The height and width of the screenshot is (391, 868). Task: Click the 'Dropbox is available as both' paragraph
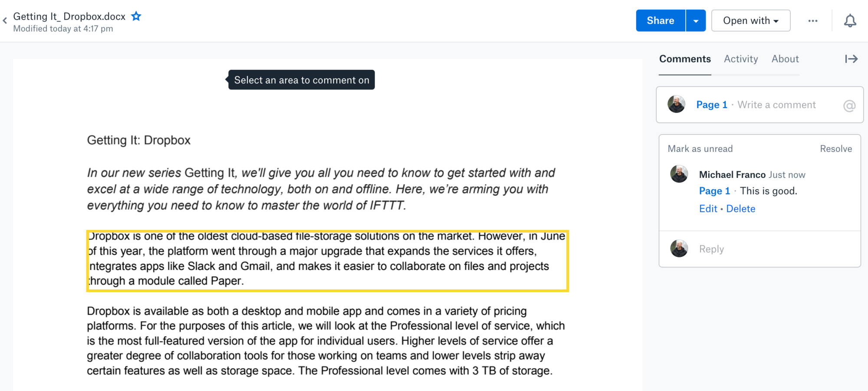325,341
